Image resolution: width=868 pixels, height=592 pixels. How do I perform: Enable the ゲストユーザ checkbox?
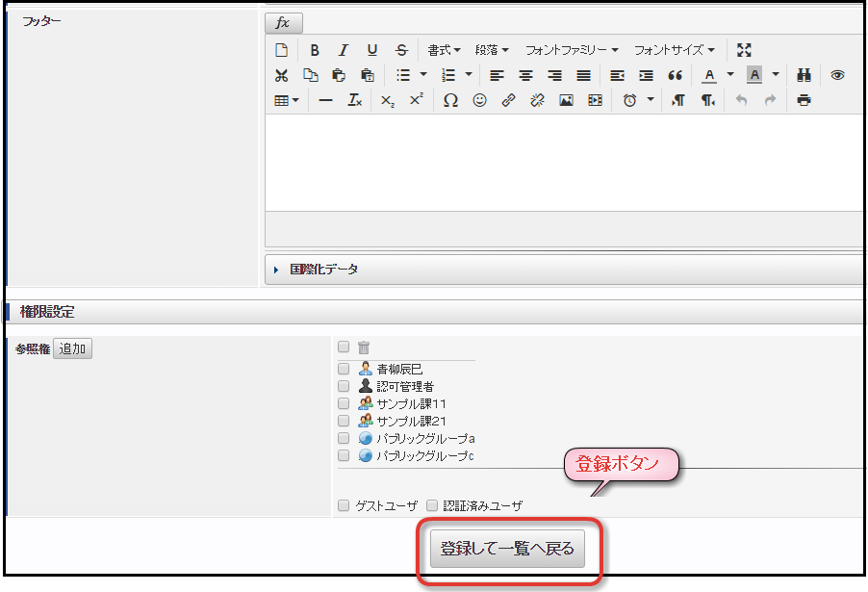(344, 505)
